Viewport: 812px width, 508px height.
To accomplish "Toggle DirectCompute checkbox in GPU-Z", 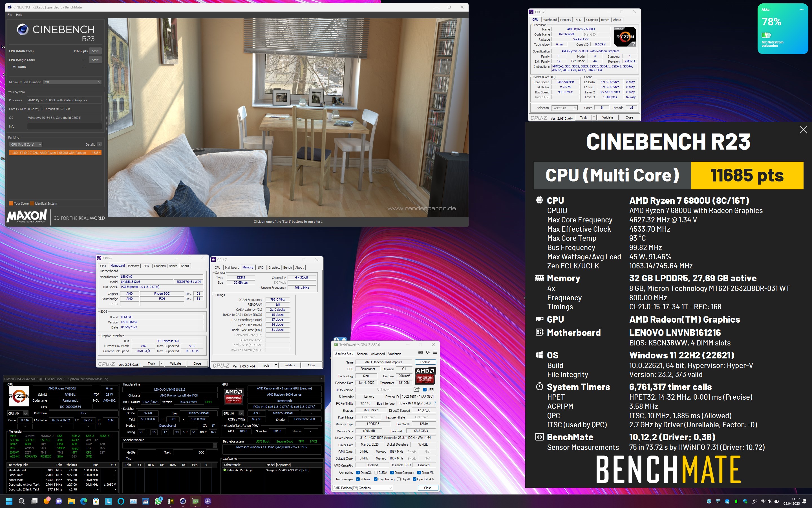I will click(x=392, y=473).
